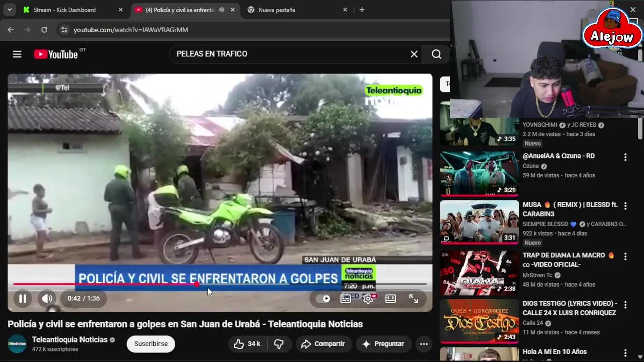The height and width of the screenshot is (362, 644).
Task: Open DIOS TESTIGO lyrics video title
Action: click(x=570, y=308)
